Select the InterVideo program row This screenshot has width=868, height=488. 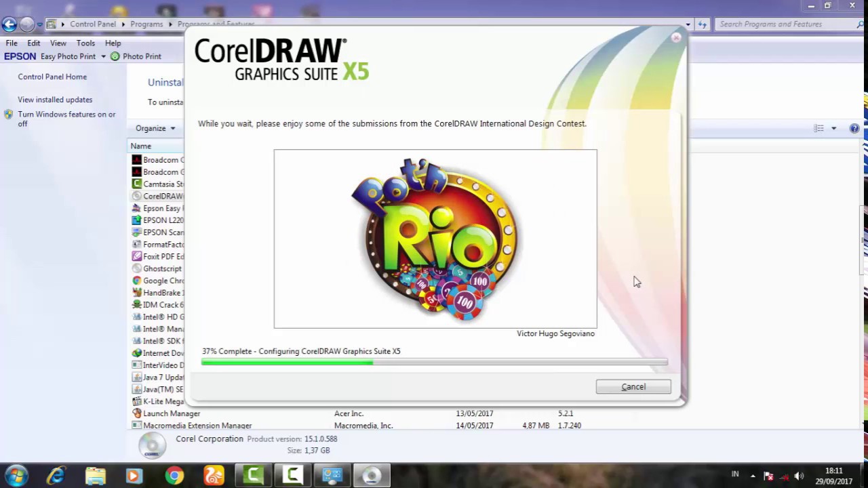pyautogui.click(x=157, y=365)
